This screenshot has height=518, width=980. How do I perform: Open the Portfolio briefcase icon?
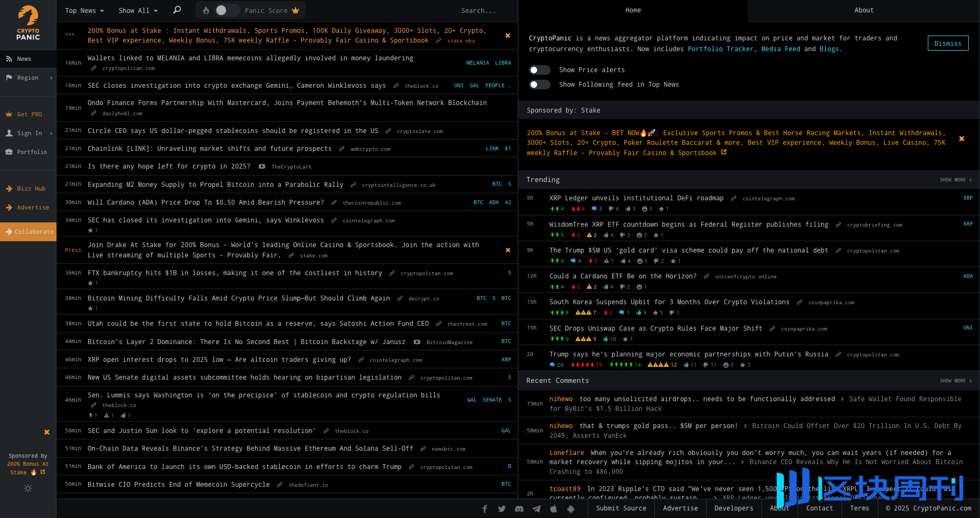[9, 152]
